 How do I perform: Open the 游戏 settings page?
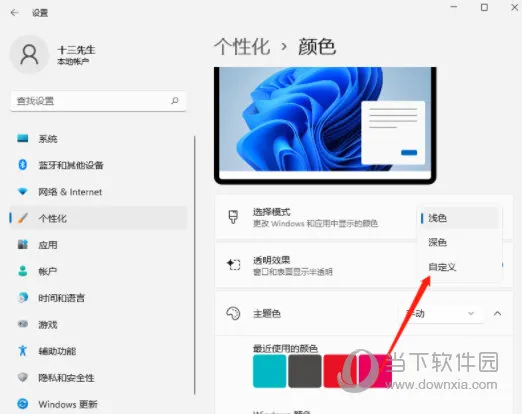coord(98,324)
